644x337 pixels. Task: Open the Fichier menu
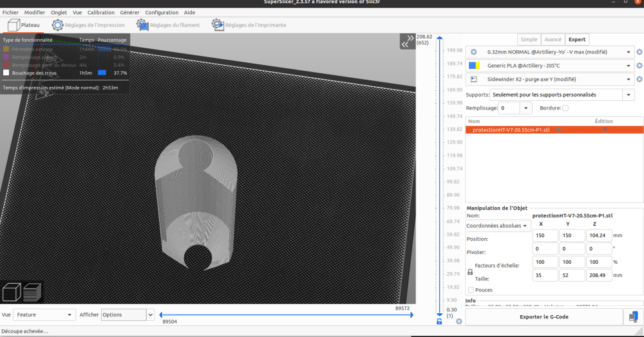[x=10, y=12]
